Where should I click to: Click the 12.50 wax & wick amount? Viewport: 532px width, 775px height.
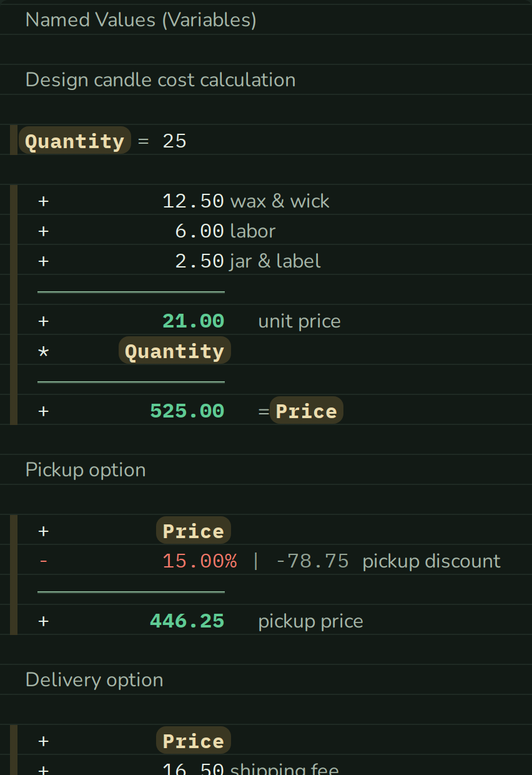coord(193,201)
